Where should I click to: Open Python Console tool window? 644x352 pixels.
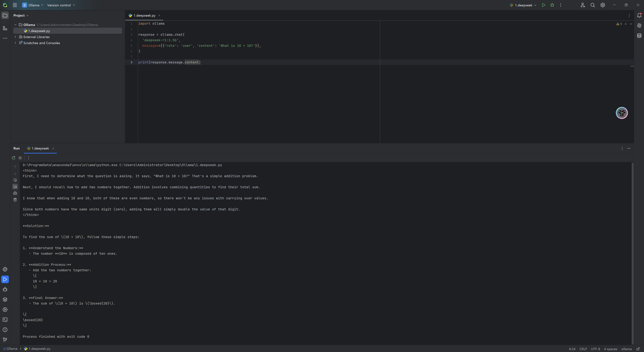(x=5, y=269)
